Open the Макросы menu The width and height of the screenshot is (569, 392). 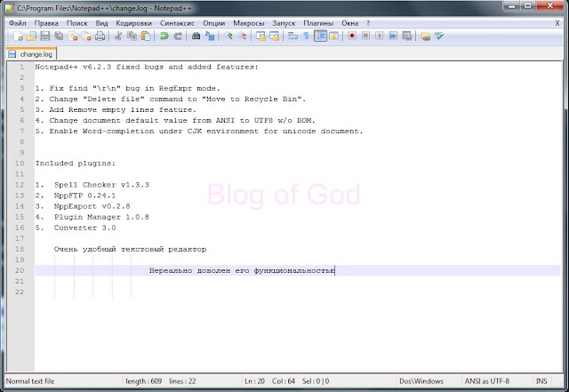[249, 23]
